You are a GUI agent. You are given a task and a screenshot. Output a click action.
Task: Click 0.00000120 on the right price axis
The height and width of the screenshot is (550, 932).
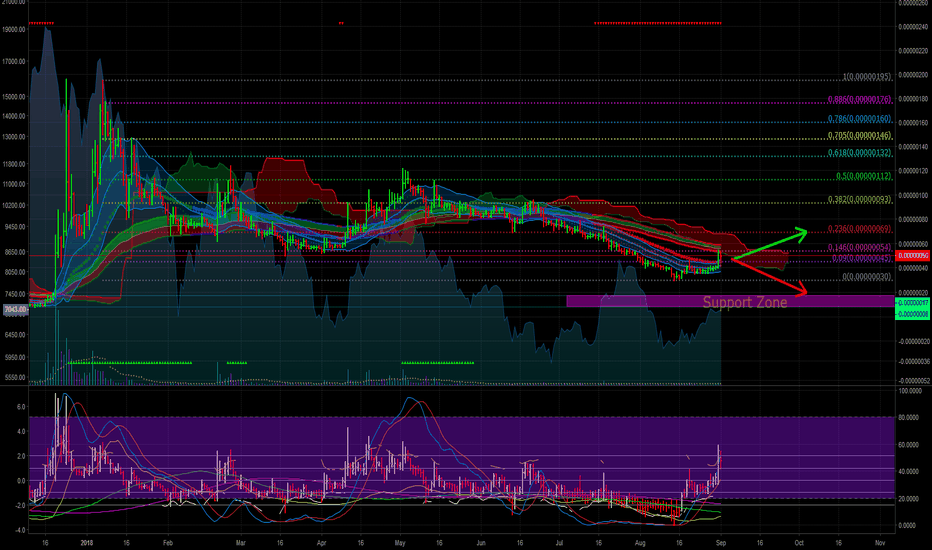(x=914, y=171)
